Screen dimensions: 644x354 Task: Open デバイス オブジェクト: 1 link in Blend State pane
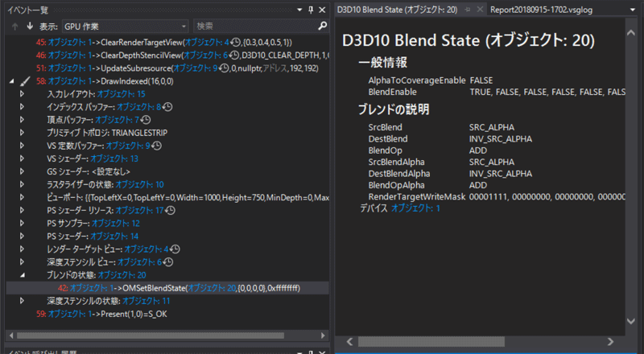tap(415, 208)
